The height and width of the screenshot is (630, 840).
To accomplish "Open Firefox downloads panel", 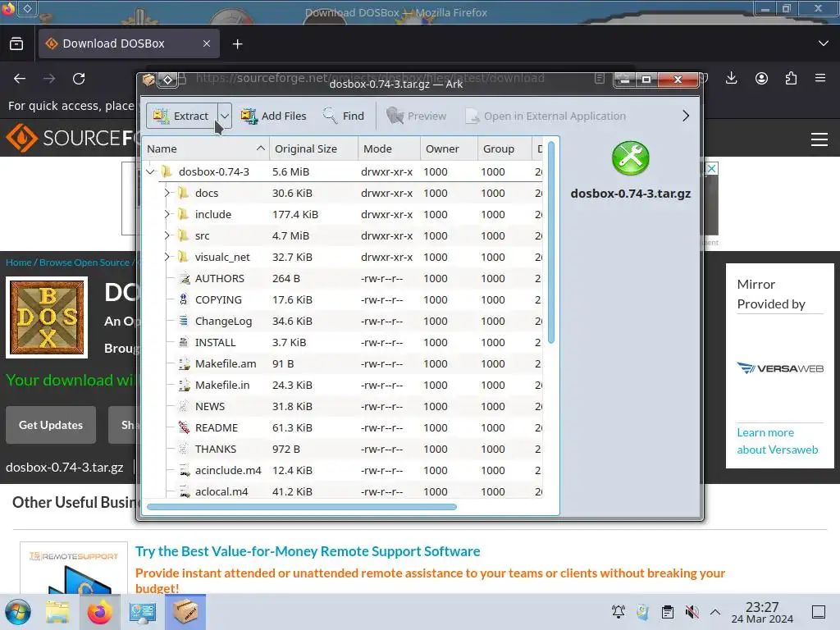I will (731, 79).
